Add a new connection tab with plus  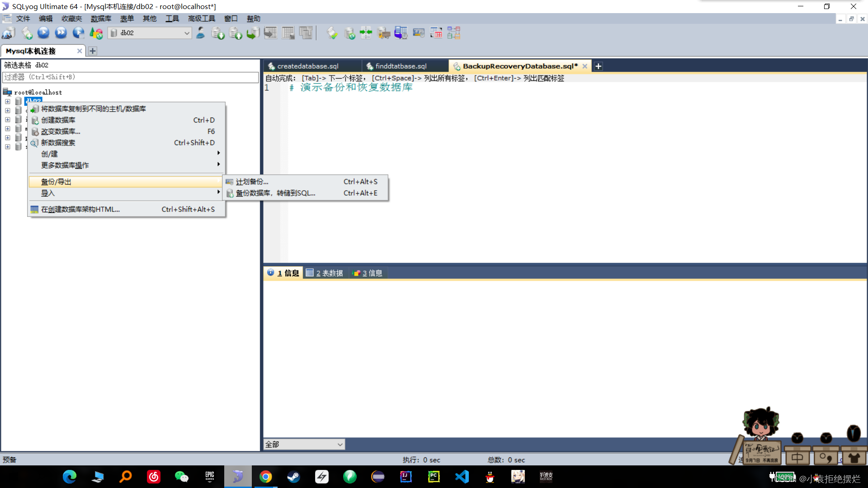(x=92, y=51)
